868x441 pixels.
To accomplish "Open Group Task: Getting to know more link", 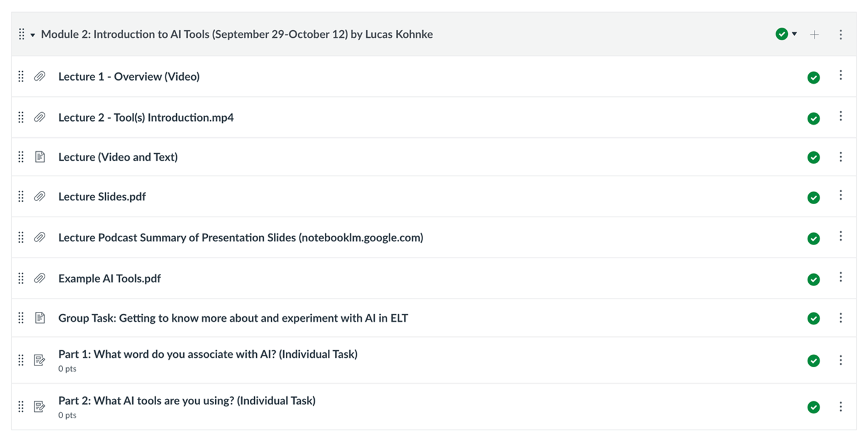I will click(x=233, y=318).
